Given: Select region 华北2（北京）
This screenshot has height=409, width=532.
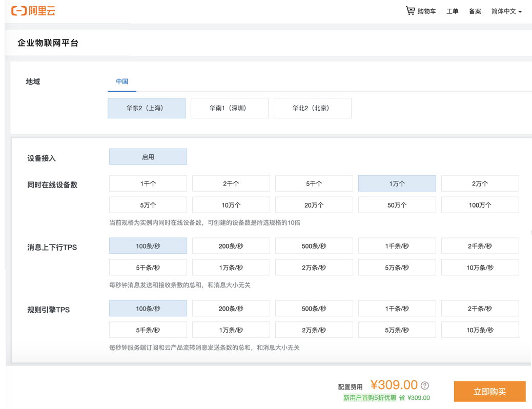Looking at the screenshot, I should [x=313, y=108].
